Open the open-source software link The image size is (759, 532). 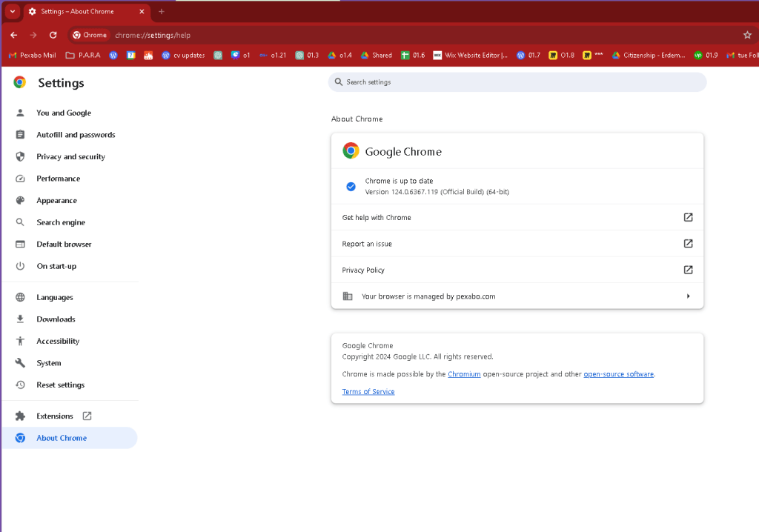pos(618,374)
